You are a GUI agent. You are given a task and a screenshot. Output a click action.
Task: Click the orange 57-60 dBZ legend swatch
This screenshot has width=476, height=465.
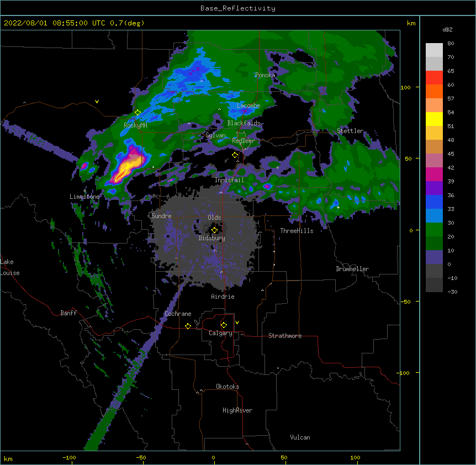(x=434, y=91)
